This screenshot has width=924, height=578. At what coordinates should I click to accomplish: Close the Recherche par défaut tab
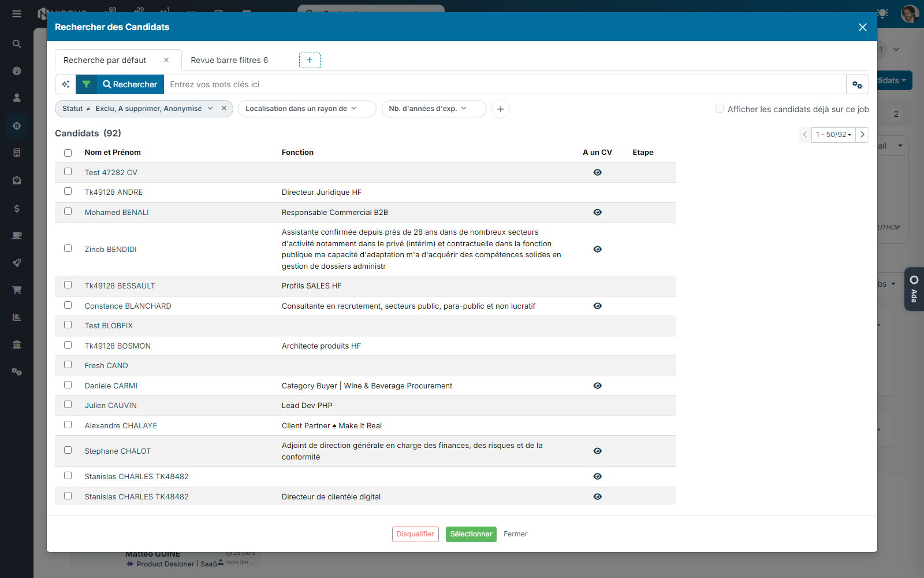[166, 60]
